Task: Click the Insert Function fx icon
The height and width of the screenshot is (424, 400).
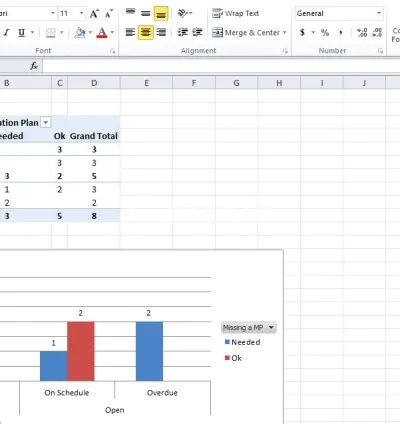Action: pos(34,66)
